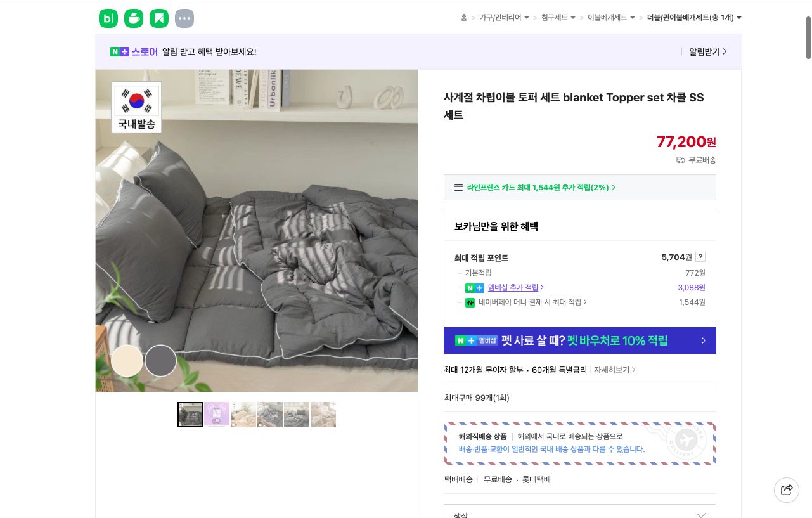This screenshot has width=812, height=518.
Task: Open the 멤버십 추가 적립 link
Action: point(513,287)
